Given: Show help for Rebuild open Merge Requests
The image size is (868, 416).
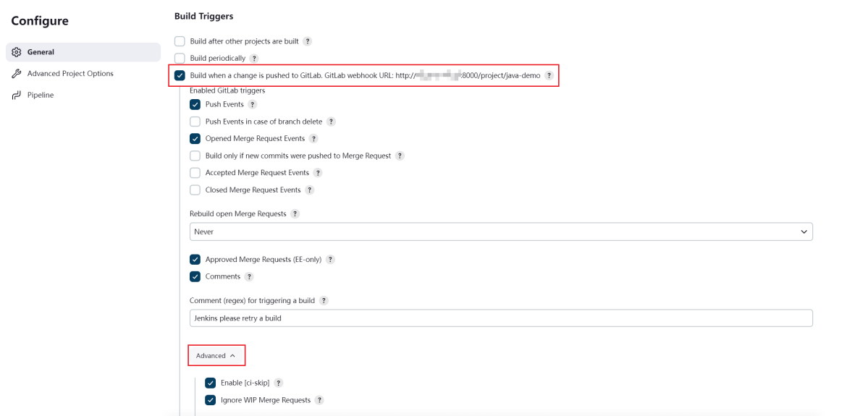Looking at the screenshot, I should click(295, 214).
